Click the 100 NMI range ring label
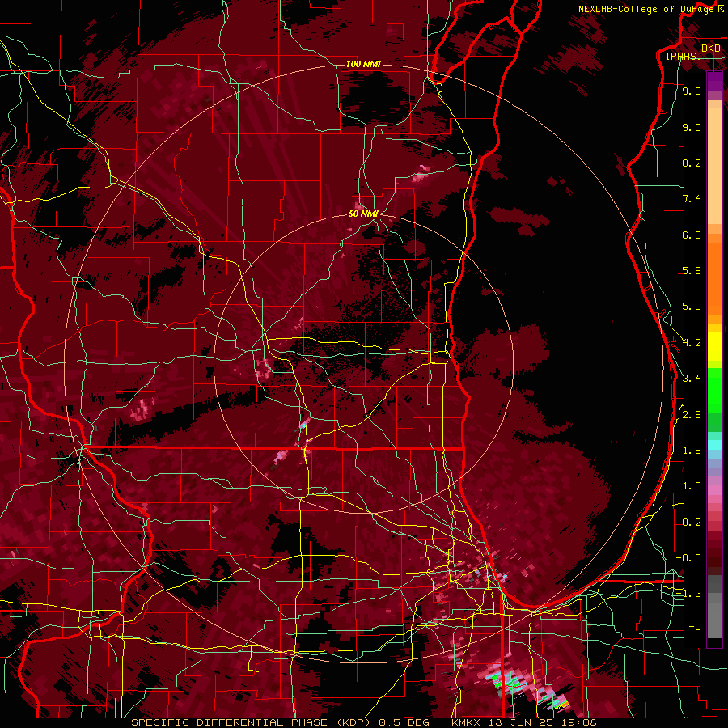This screenshot has height=728, width=728. click(x=363, y=64)
